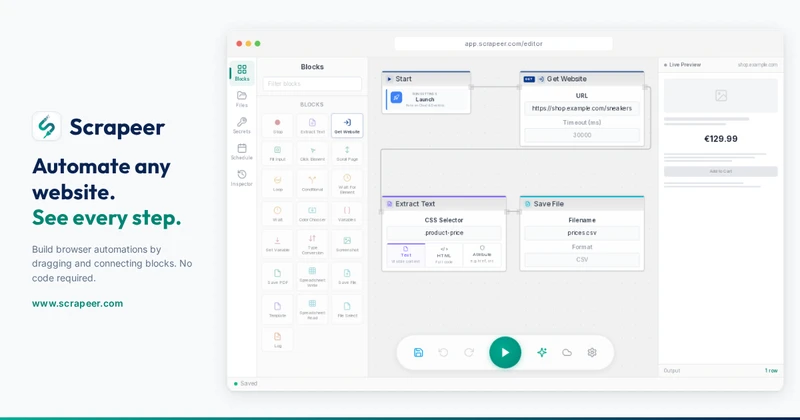This screenshot has width=800, height=420.
Task: Visit the www.scrapeer.com link
Action: 78,303
